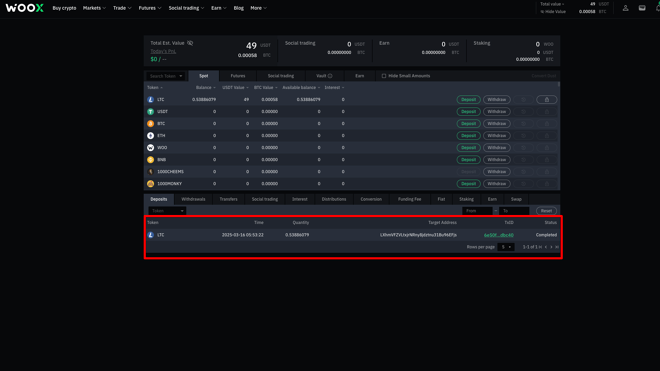660x371 pixels.
Task: Select the Spot tab
Action: [204, 76]
